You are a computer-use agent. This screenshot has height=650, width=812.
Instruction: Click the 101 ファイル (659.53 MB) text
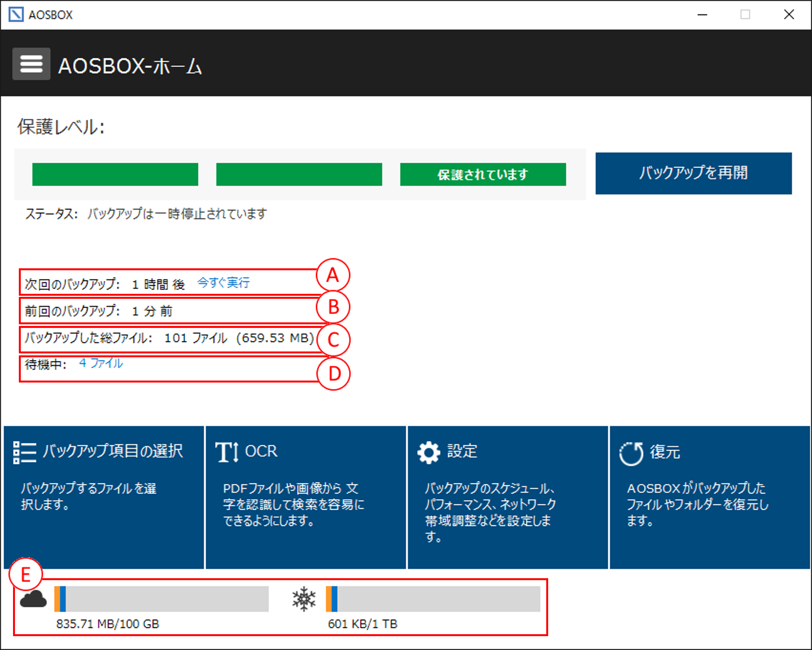tap(239, 338)
